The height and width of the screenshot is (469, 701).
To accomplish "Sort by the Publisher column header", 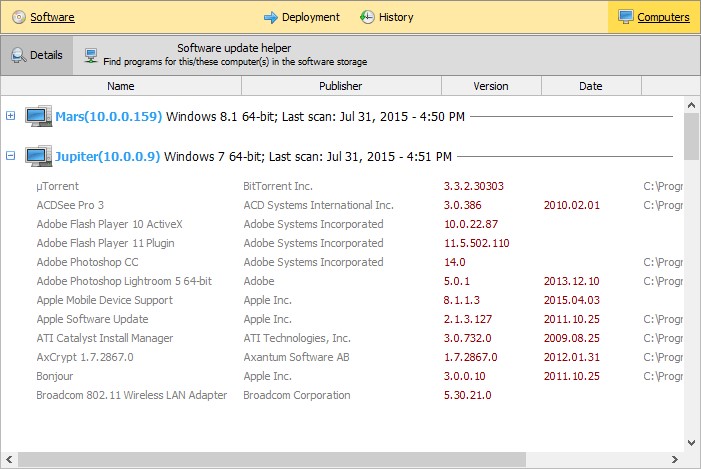I will click(x=340, y=86).
